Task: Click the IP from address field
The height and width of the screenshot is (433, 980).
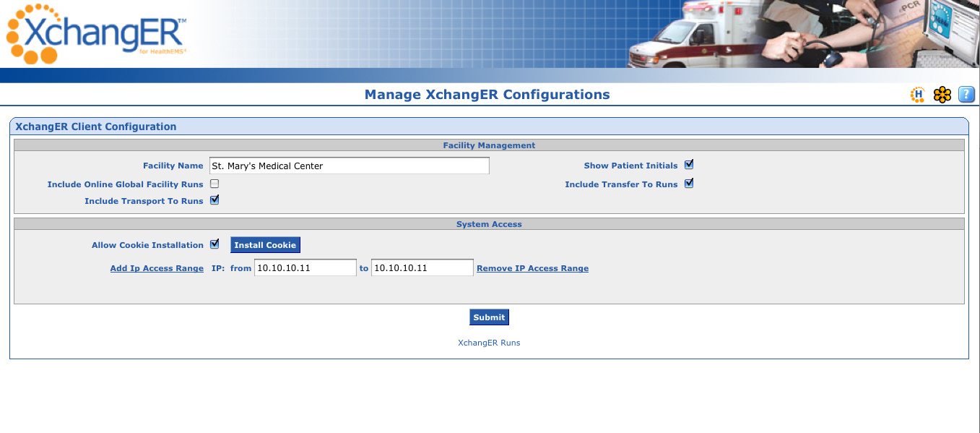Action: click(x=305, y=267)
